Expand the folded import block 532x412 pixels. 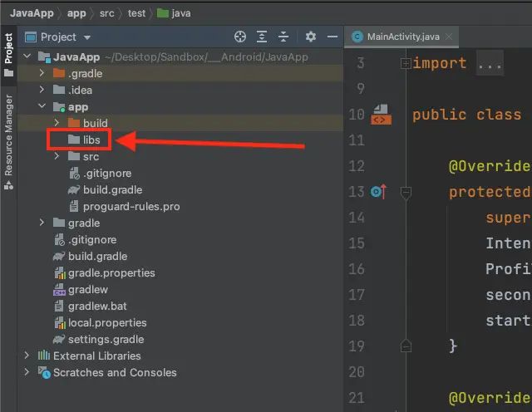pos(406,63)
